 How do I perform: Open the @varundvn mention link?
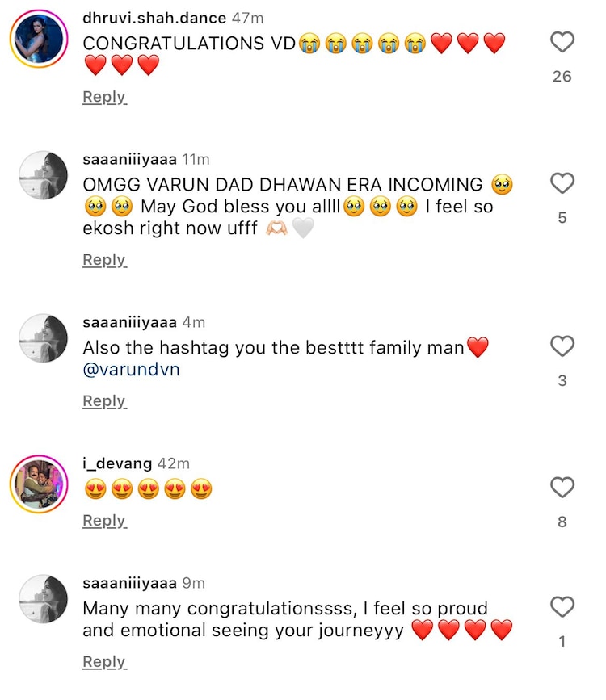(x=131, y=370)
